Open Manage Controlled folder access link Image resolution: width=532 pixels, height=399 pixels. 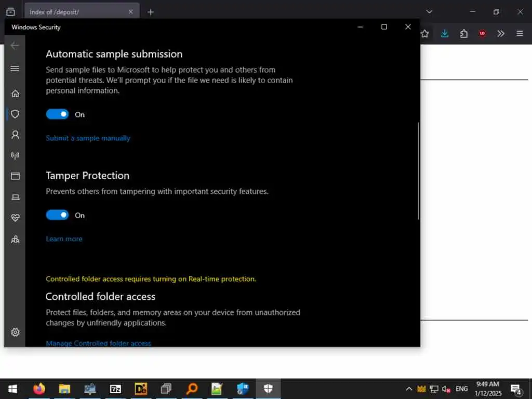pyautogui.click(x=98, y=343)
